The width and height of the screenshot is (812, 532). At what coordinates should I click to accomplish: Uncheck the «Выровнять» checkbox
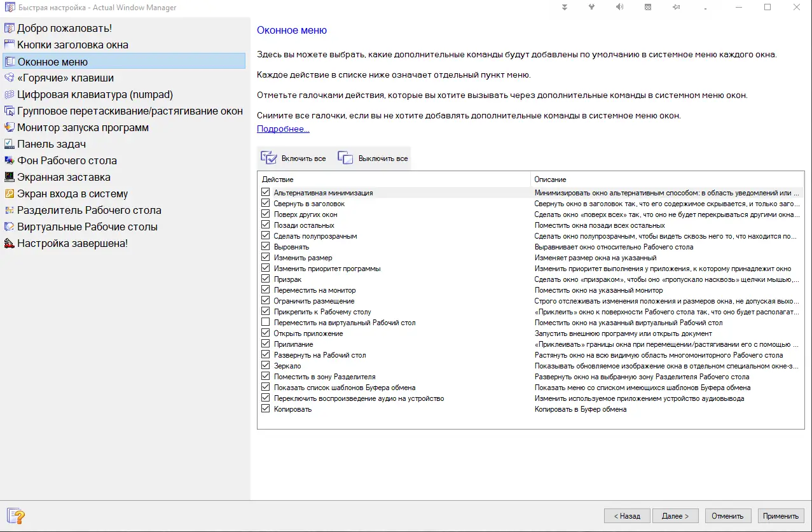(266, 246)
